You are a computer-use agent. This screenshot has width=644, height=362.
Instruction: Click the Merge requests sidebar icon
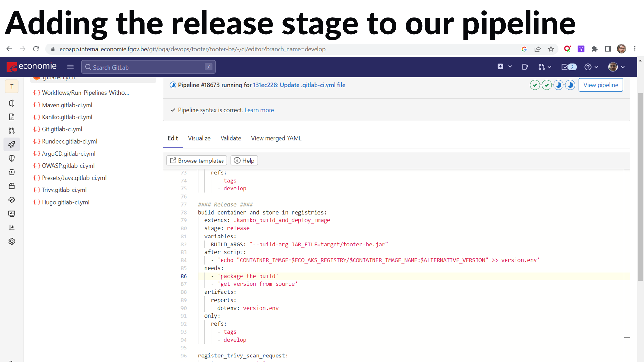point(12,131)
